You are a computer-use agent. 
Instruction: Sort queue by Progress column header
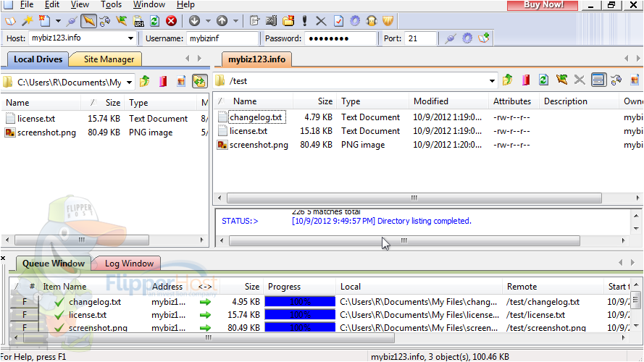coord(300,287)
